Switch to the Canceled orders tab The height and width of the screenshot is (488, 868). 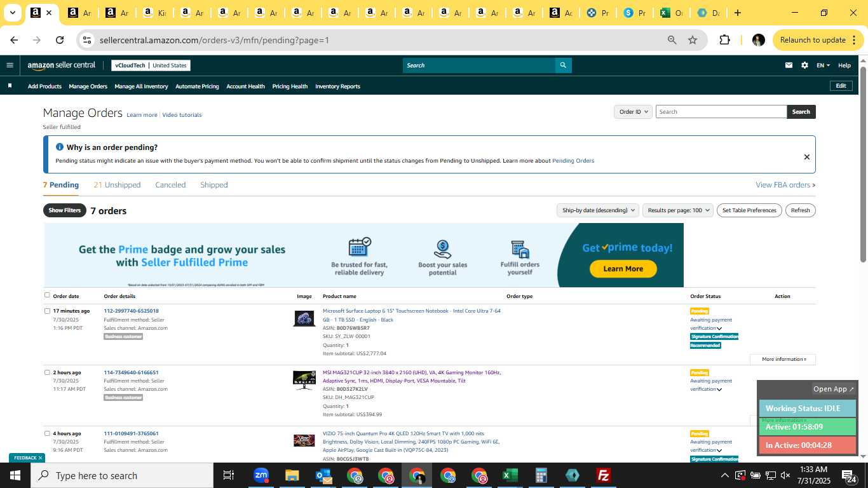[x=170, y=185]
